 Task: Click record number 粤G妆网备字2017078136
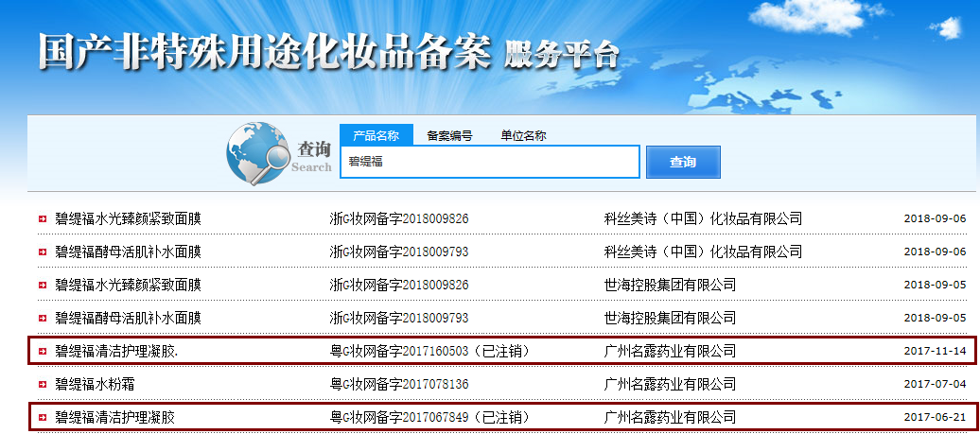[398, 384]
